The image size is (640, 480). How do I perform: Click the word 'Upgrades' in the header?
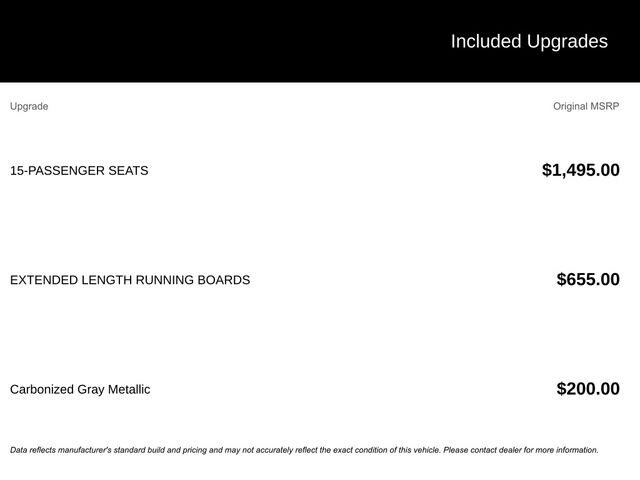pos(567,41)
